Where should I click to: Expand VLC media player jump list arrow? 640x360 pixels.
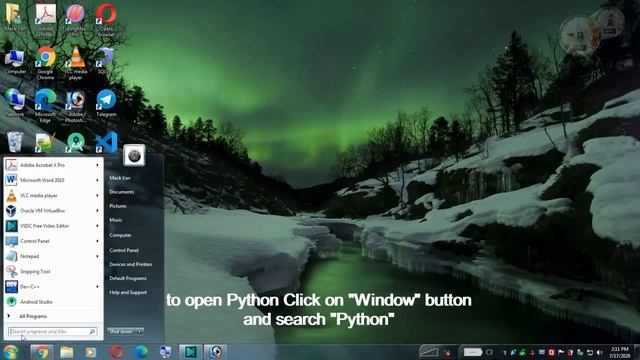(97, 196)
